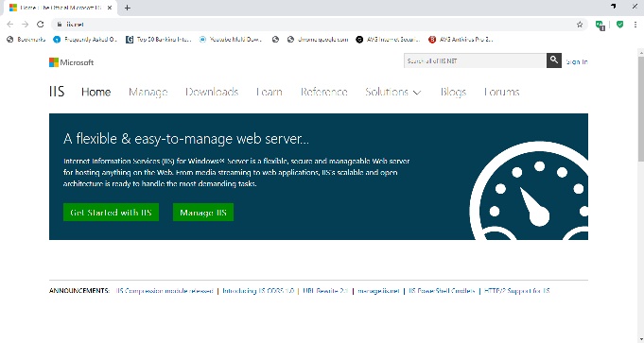Image resolution: width=644 pixels, height=343 pixels.
Task: Open a new browser tab
Action: (x=128, y=8)
